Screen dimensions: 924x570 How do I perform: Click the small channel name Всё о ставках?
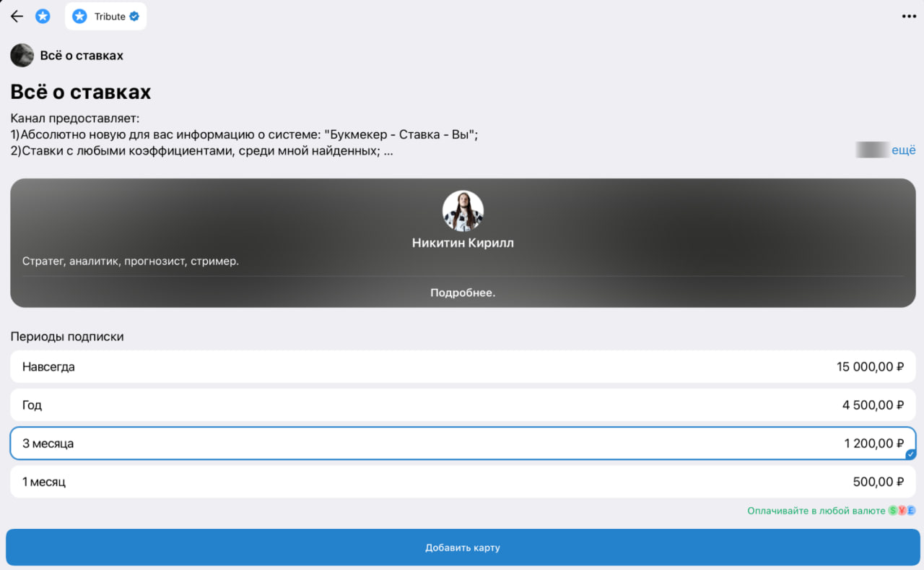[x=82, y=56]
